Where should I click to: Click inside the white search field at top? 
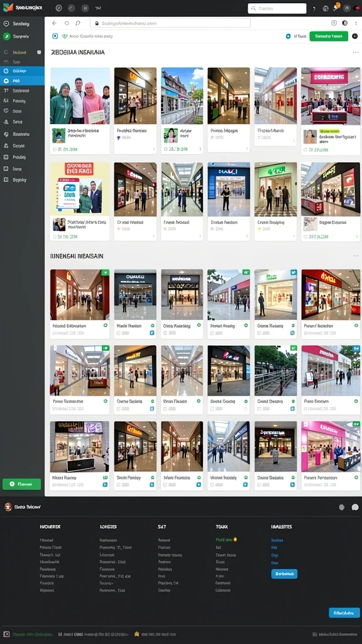coord(277,8)
